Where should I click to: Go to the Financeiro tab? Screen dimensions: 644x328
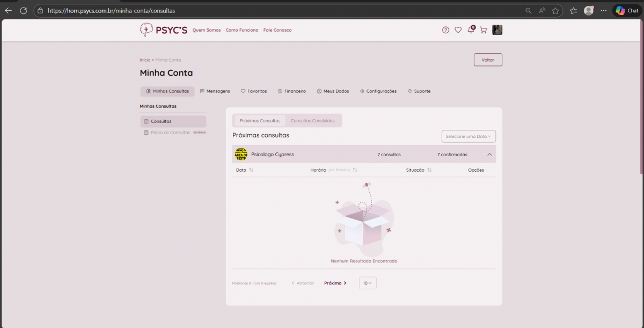[x=292, y=91]
